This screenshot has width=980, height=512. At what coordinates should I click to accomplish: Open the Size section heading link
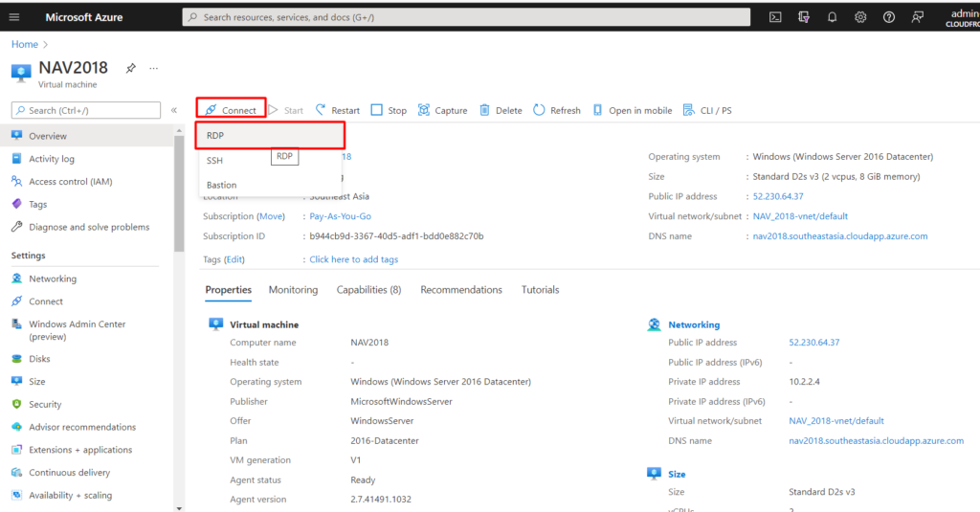click(677, 475)
